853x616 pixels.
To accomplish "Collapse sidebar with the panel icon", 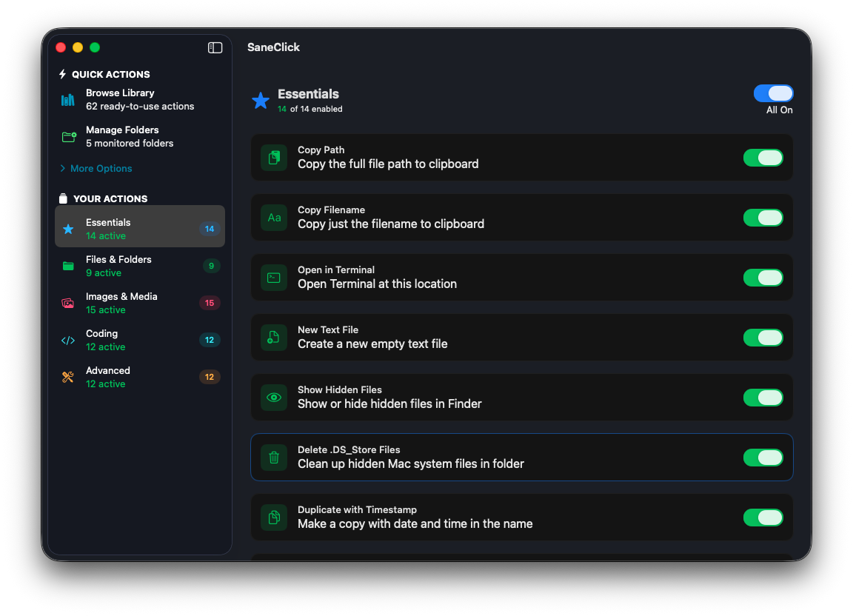I will 215,48.
